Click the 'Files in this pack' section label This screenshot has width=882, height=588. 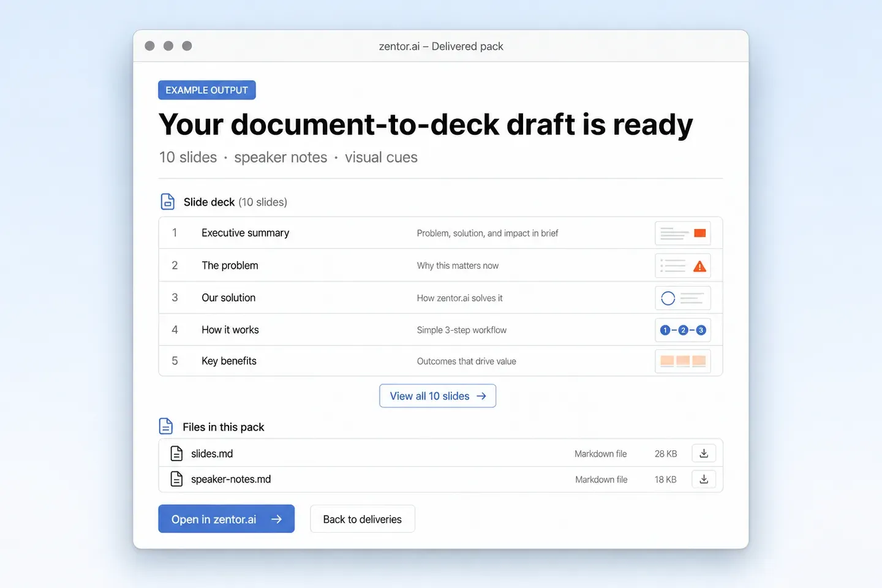coord(224,427)
